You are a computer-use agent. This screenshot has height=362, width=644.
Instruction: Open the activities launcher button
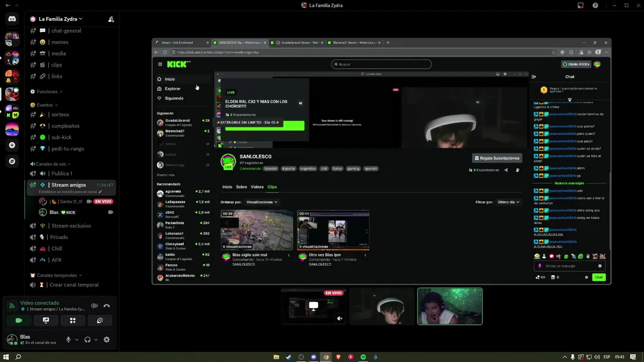pos(73,320)
